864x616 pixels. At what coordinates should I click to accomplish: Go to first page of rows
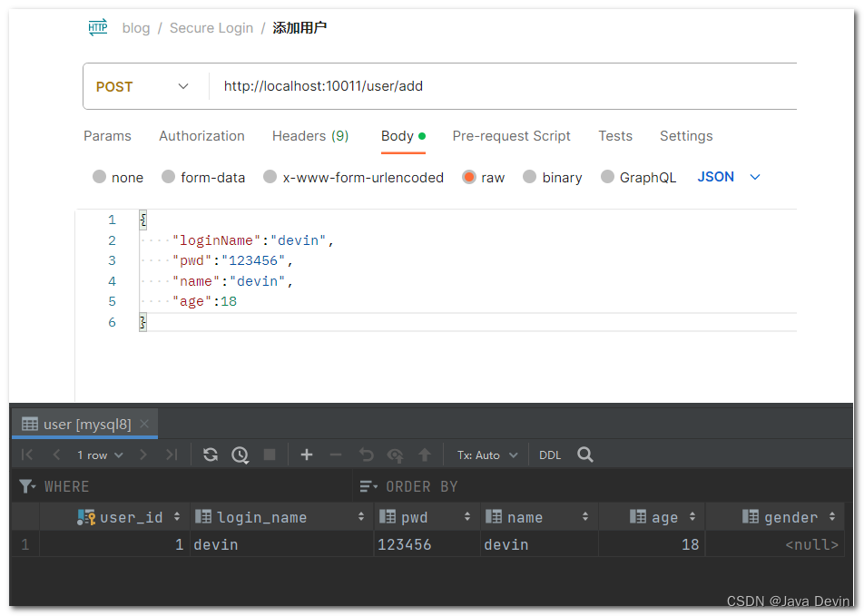(x=26, y=455)
